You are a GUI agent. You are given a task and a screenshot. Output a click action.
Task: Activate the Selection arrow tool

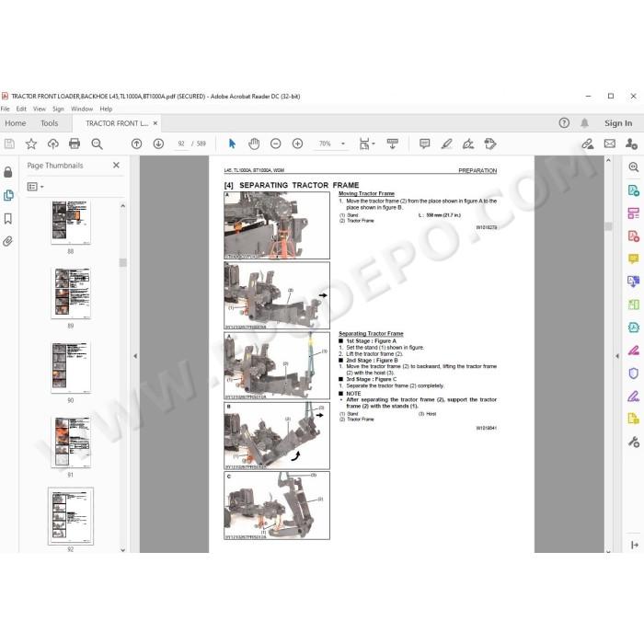click(232, 144)
